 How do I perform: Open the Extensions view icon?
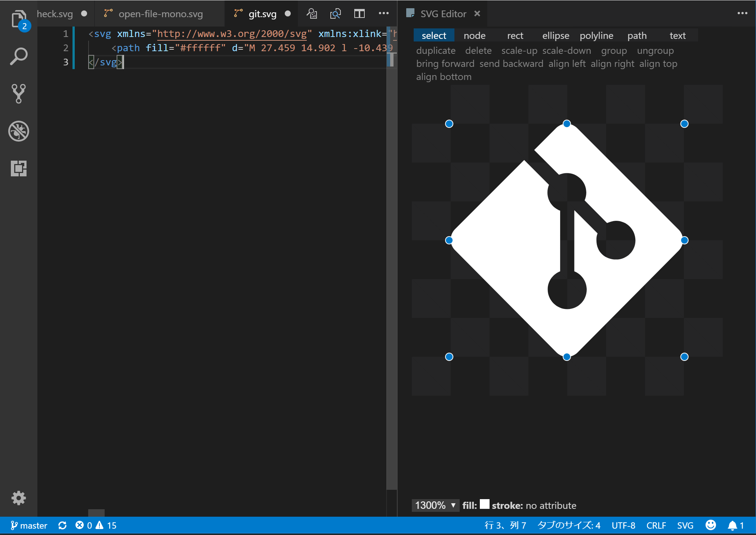click(x=18, y=168)
